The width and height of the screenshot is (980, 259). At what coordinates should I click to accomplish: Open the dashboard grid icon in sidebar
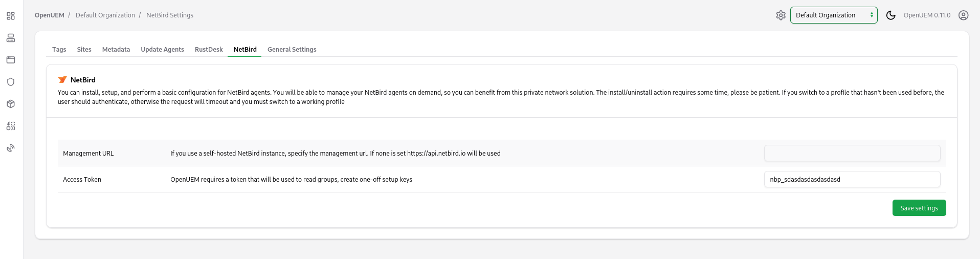[11, 16]
